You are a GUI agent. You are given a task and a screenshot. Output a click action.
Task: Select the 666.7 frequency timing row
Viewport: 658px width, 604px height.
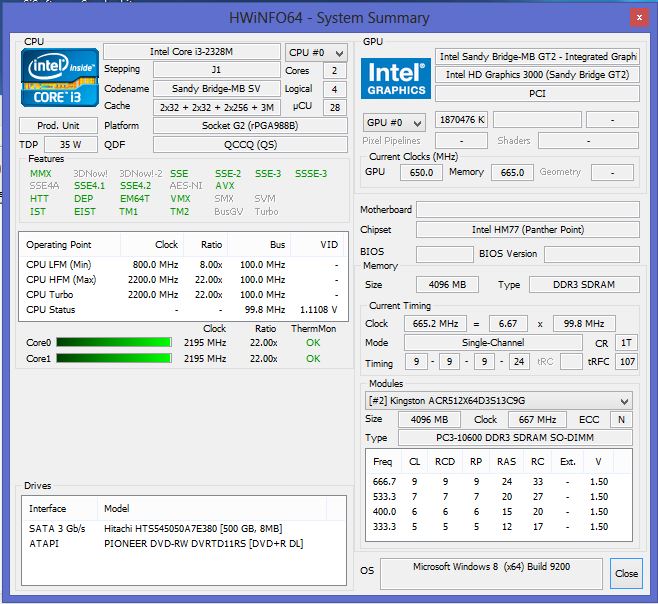click(499, 481)
